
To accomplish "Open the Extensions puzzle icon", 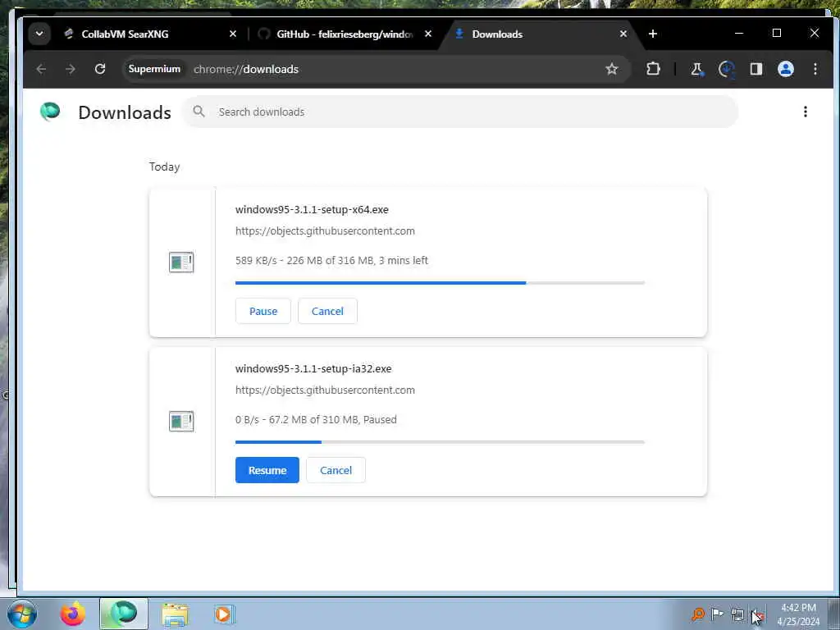I will click(x=653, y=69).
